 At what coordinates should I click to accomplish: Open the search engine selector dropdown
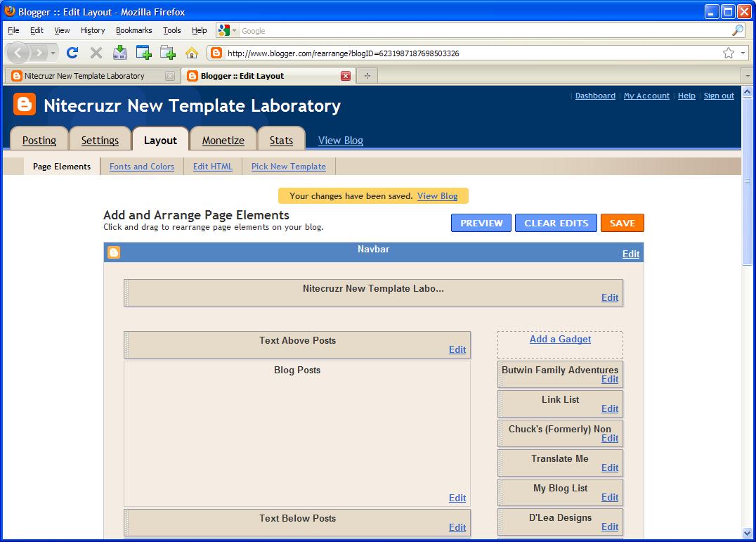pos(235,31)
